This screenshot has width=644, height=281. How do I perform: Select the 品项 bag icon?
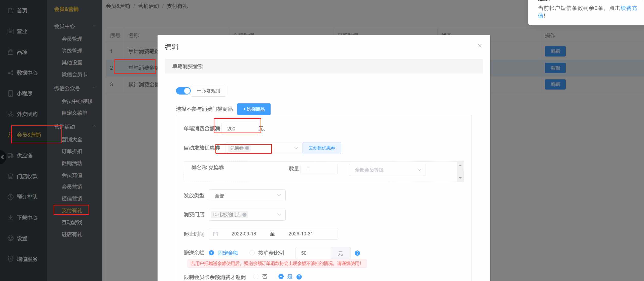click(x=11, y=52)
